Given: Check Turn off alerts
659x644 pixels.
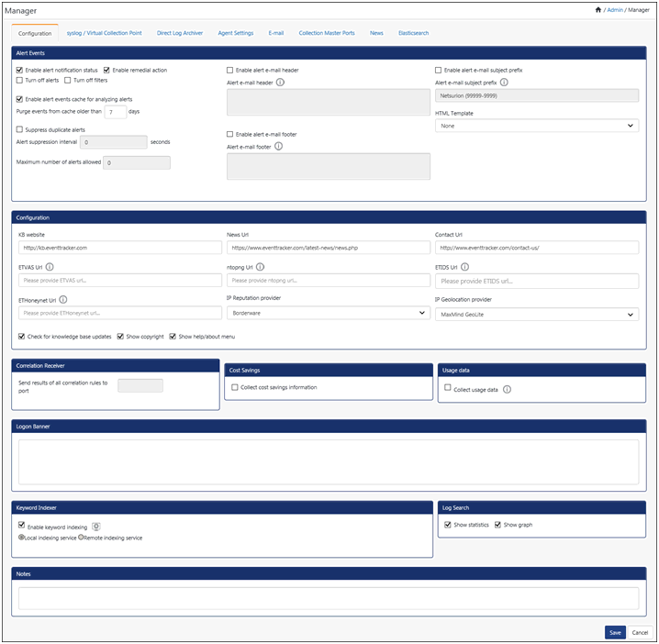Looking at the screenshot, I should [19, 80].
